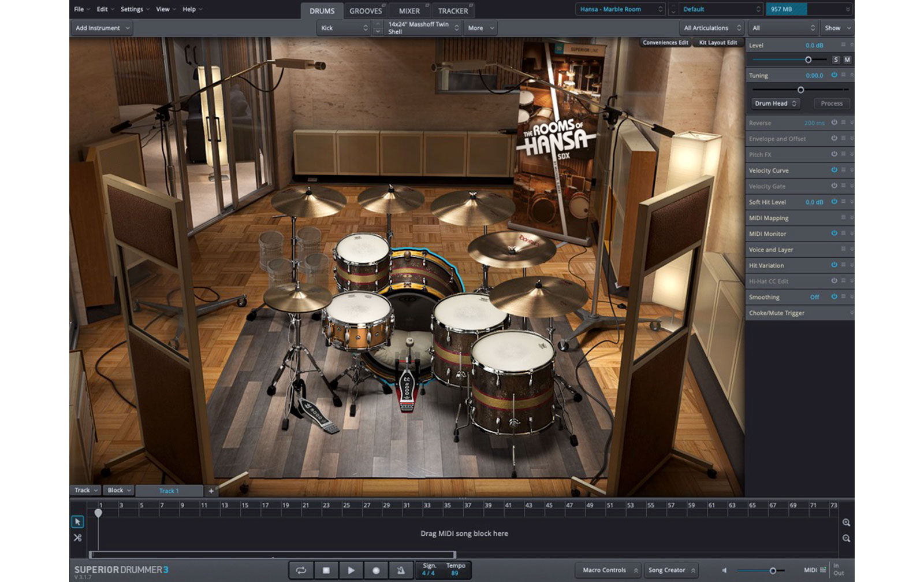Click the Process button
Image resolution: width=924 pixels, height=582 pixels.
832,103
